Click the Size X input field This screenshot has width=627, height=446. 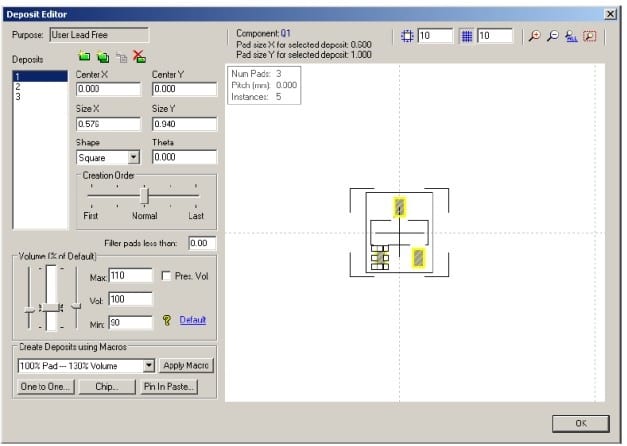tap(110, 124)
